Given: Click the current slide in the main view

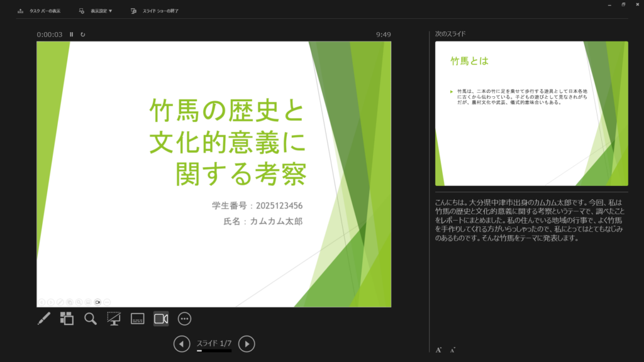Looking at the screenshot, I should click(214, 174).
